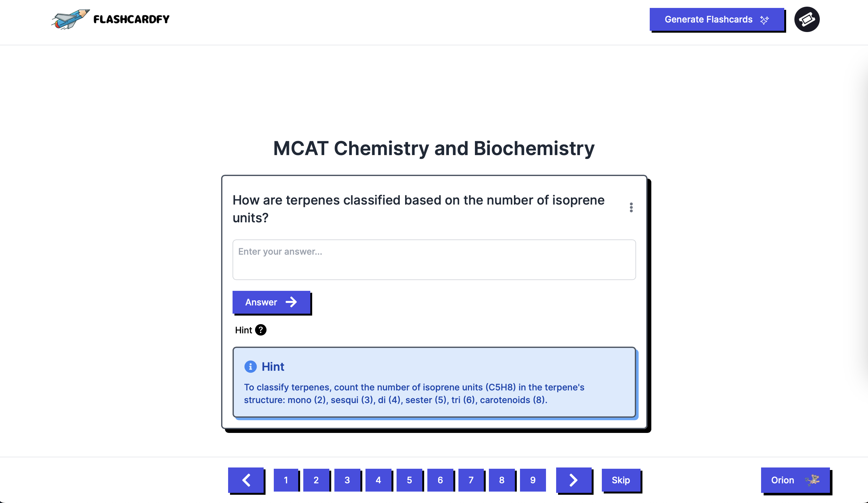Click the Flashcardfy rocket pencil logo
Image resolution: width=868 pixels, height=503 pixels.
click(71, 19)
